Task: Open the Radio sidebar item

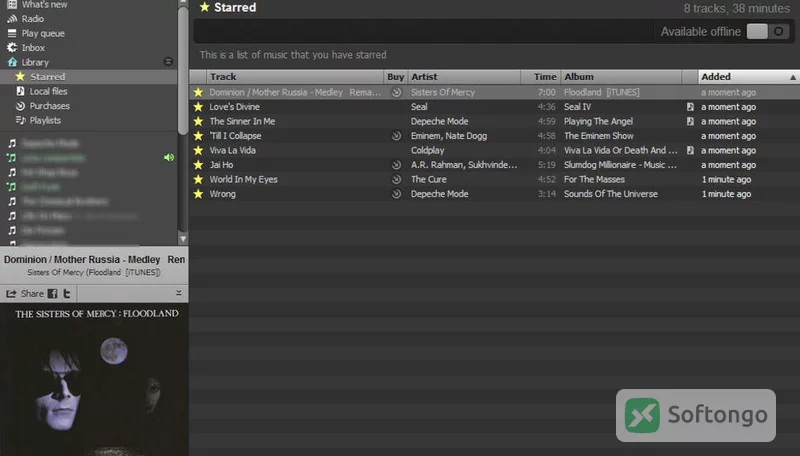Action: click(32, 19)
